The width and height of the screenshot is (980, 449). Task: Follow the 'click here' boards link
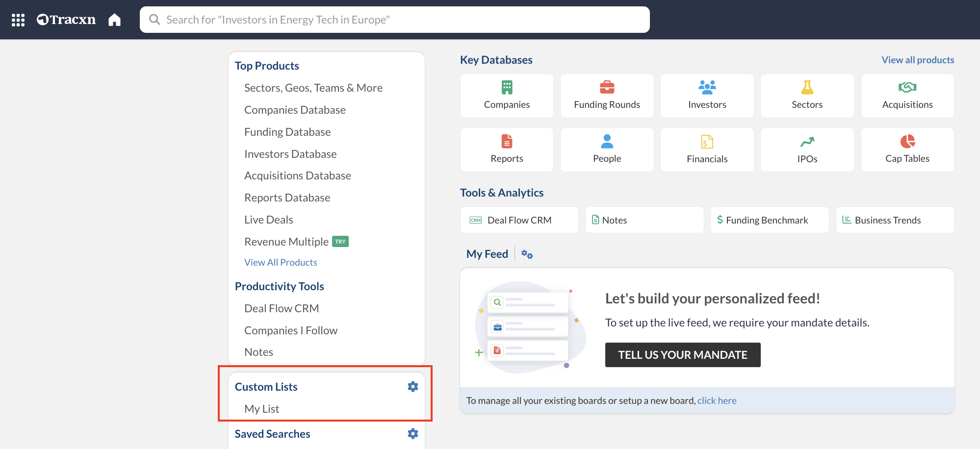(x=717, y=400)
